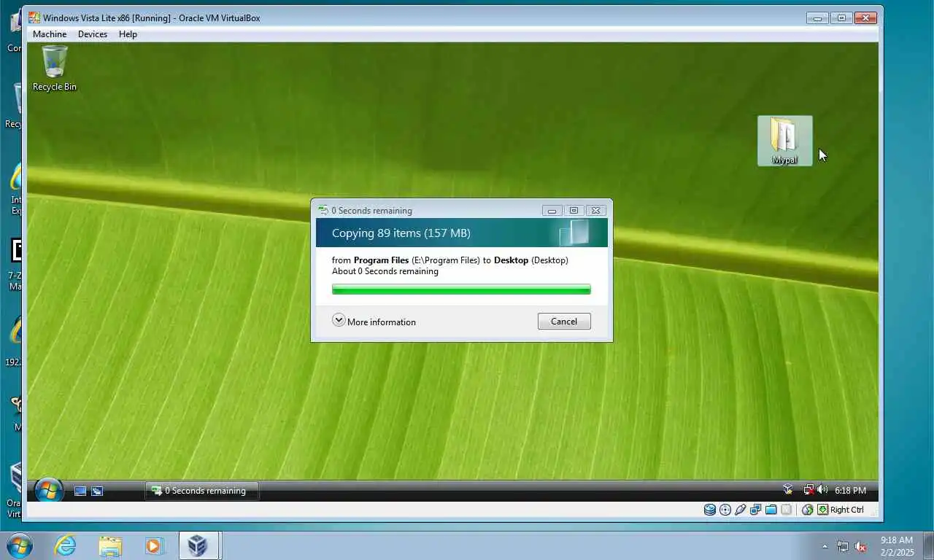Cancel the file copy operation
Screen dimensions: 934x560
[564, 322]
